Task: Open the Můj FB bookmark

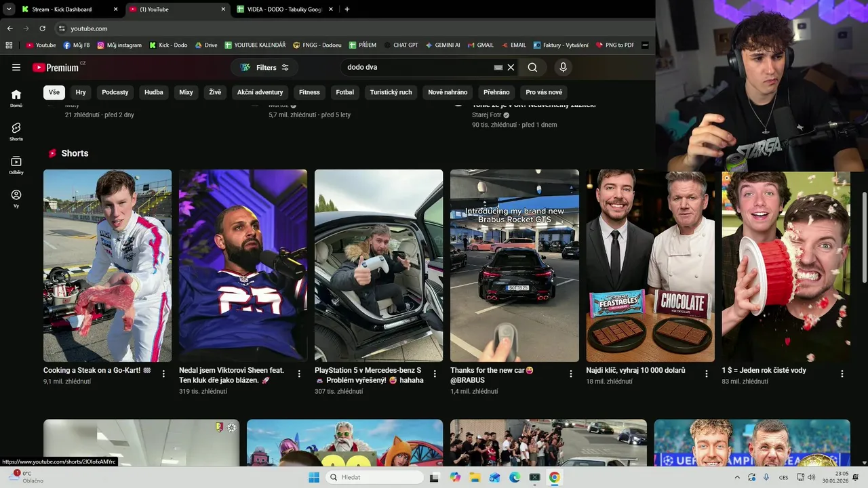Action: (x=77, y=45)
